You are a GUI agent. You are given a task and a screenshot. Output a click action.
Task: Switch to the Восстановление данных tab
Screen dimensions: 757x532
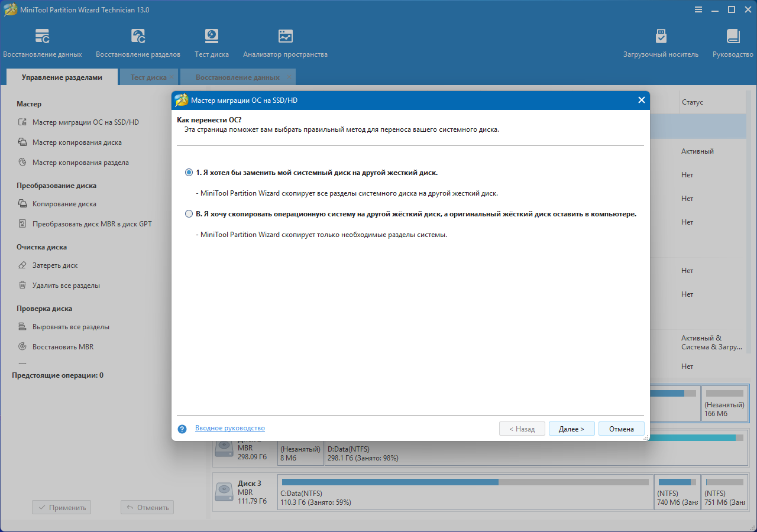pyautogui.click(x=238, y=77)
